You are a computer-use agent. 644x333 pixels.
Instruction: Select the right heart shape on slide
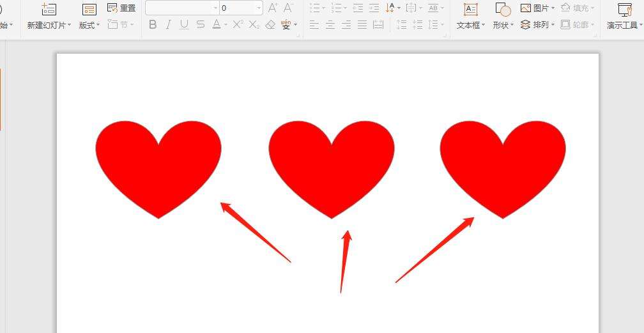(503, 169)
